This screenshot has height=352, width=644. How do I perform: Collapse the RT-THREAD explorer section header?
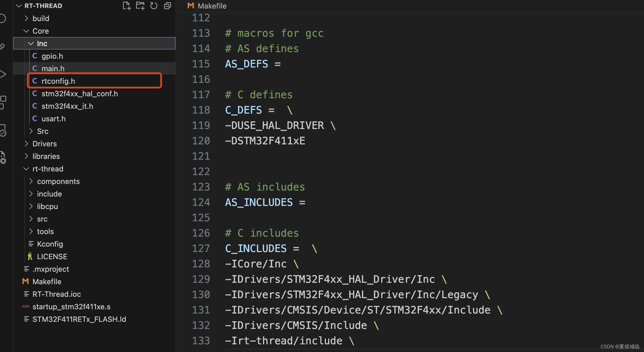coord(19,6)
